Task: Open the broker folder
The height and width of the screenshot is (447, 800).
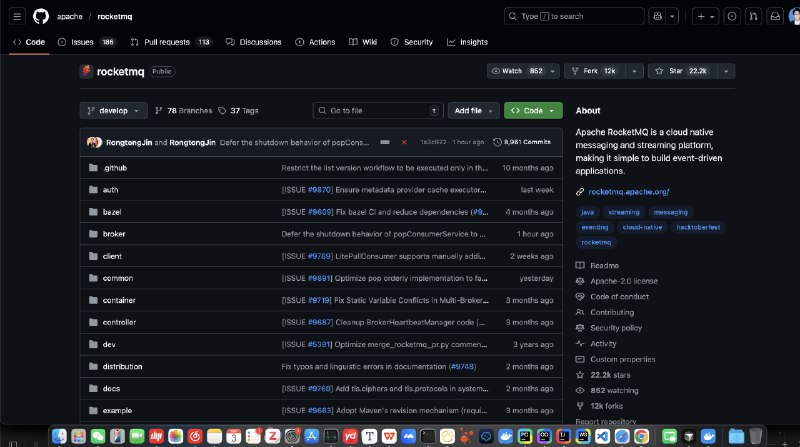Action: coord(114,233)
